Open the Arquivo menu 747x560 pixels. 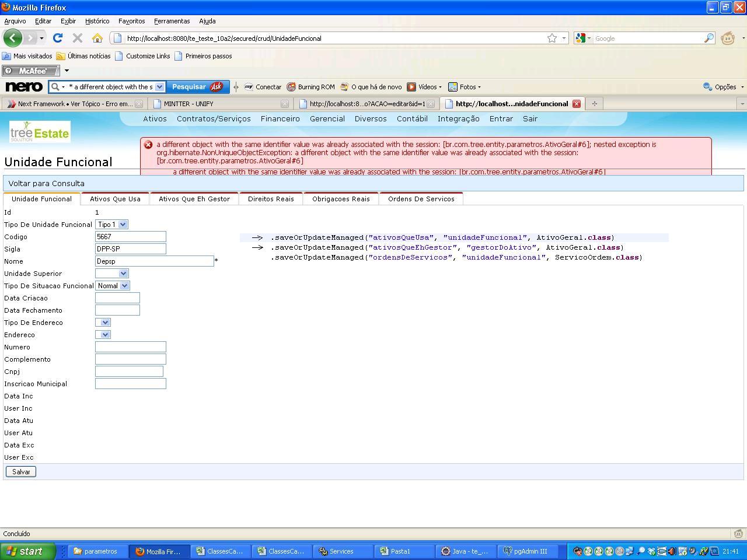15,21
